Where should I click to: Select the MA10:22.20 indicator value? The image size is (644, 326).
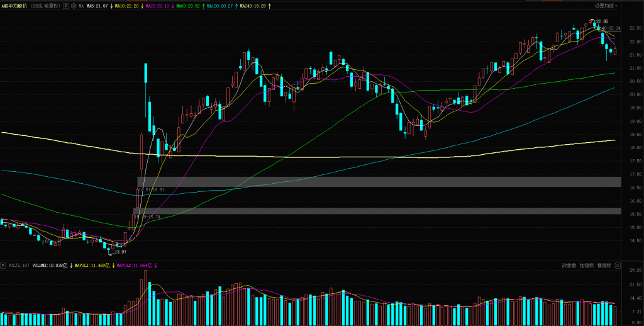coord(127,6)
